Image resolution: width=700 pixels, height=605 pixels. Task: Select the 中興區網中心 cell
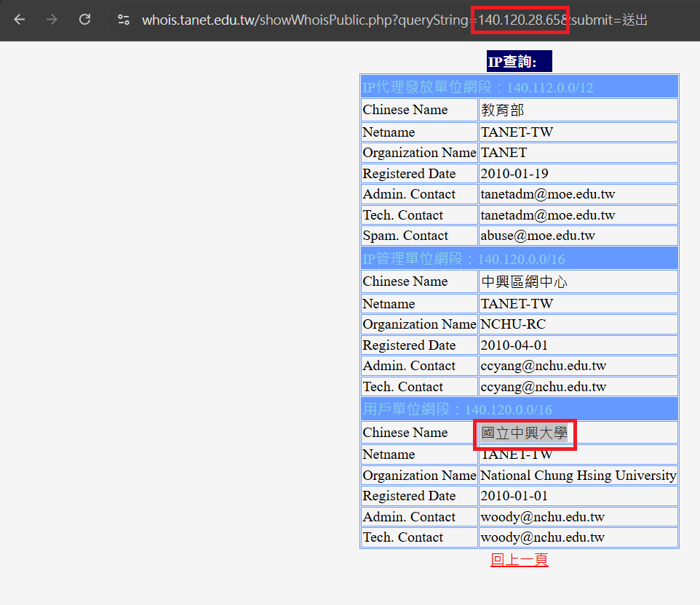[578, 281]
